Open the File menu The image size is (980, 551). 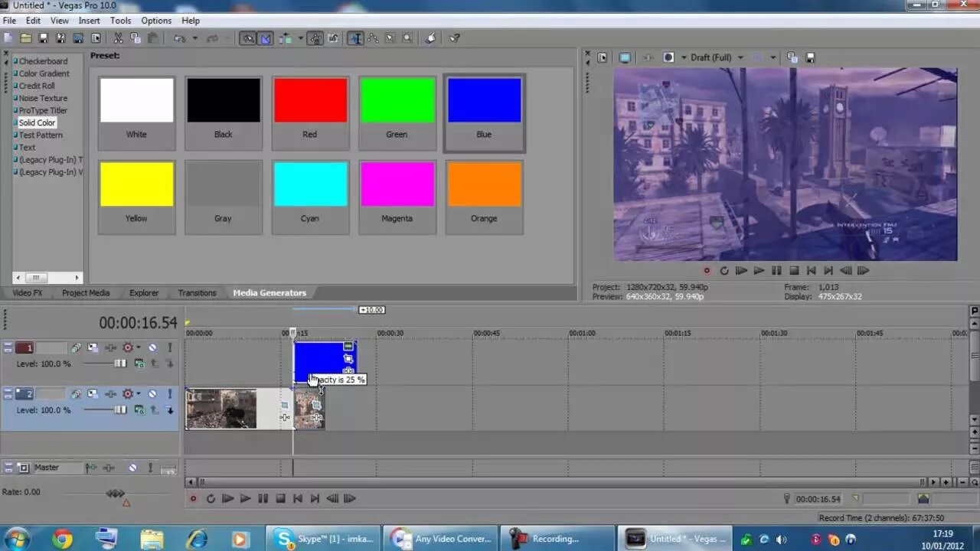click(9, 21)
